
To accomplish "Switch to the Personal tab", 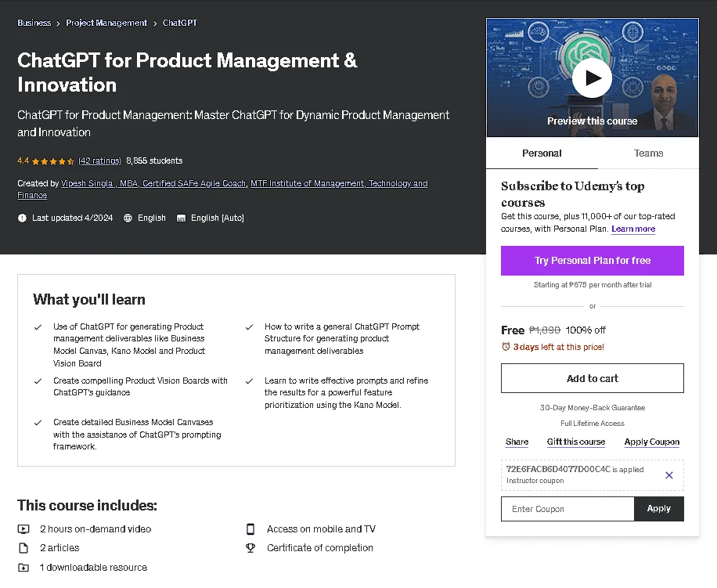I will point(542,153).
